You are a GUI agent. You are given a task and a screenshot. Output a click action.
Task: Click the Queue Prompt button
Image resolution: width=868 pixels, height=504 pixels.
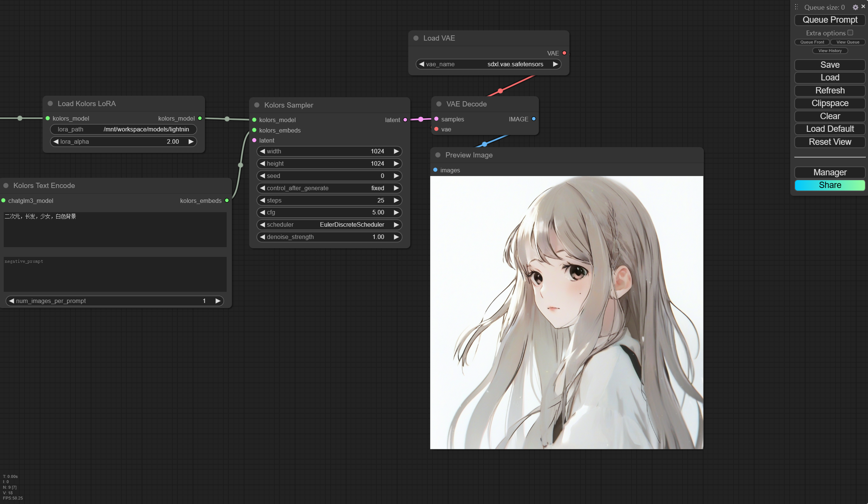click(830, 20)
